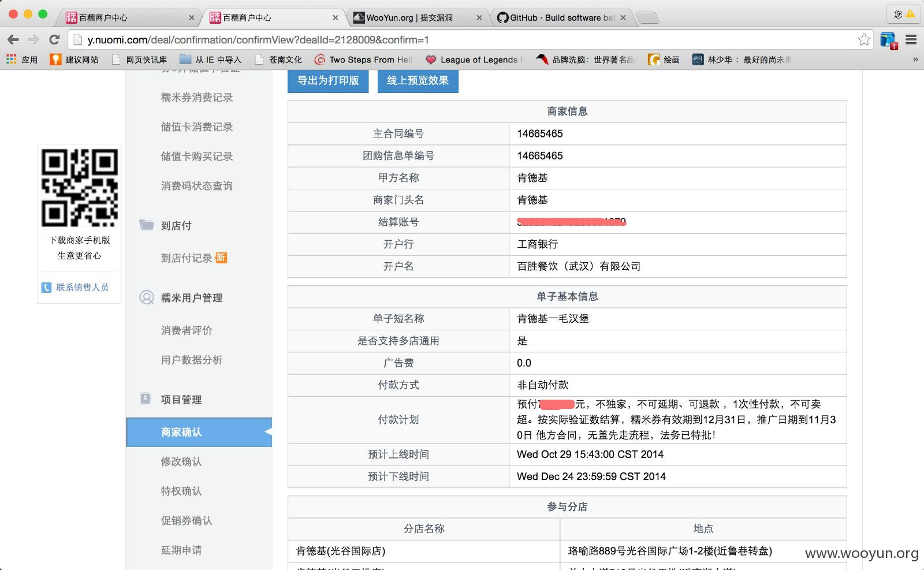The image size is (924, 570).
Task: Open 储值卡购买记录 in the sidebar
Action: tap(197, 157)
